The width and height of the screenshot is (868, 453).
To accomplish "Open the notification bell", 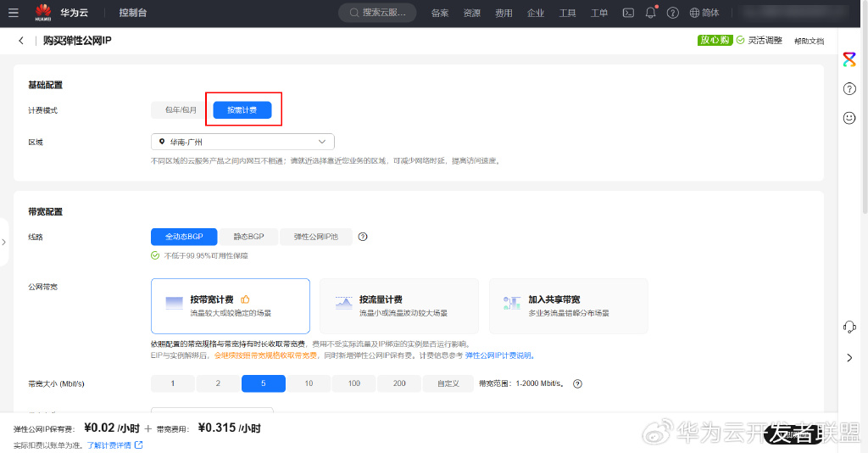I will (x=650, y=13).
